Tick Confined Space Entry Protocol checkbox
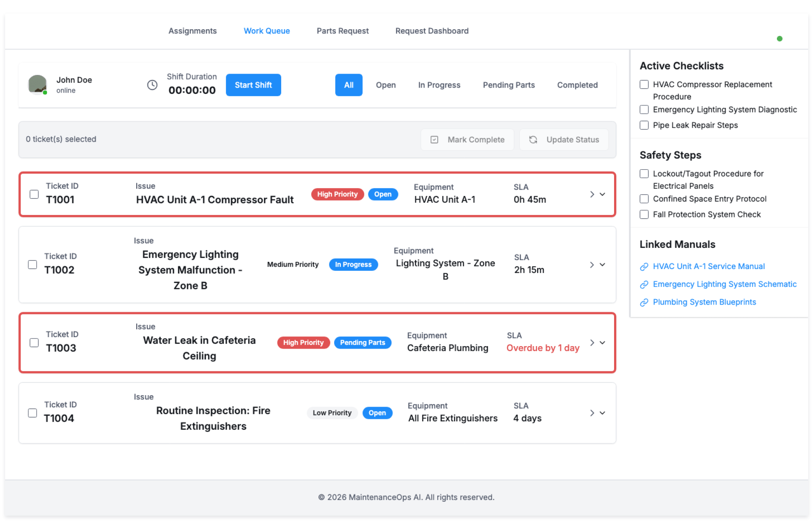This screenshot has width=812, height=528. point(644,199)
